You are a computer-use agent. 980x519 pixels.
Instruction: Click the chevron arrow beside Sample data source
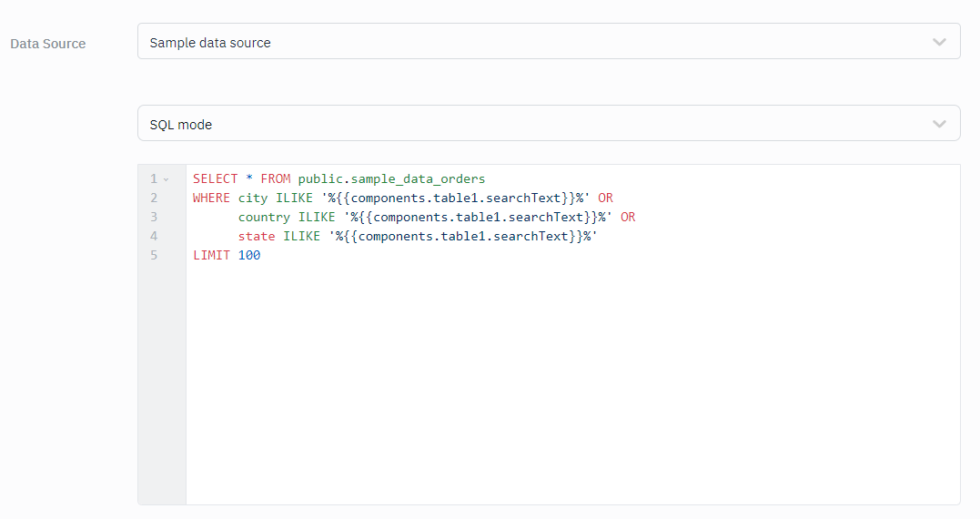[x=939, y=42]
